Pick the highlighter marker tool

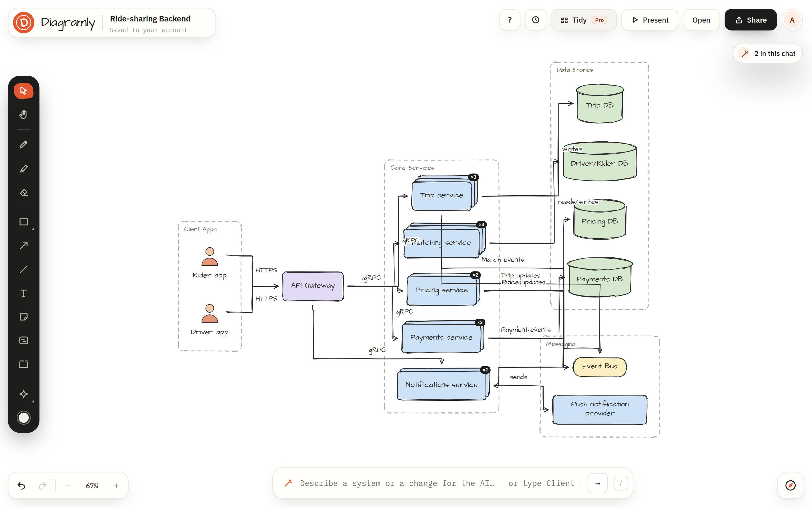click(23, 169)
